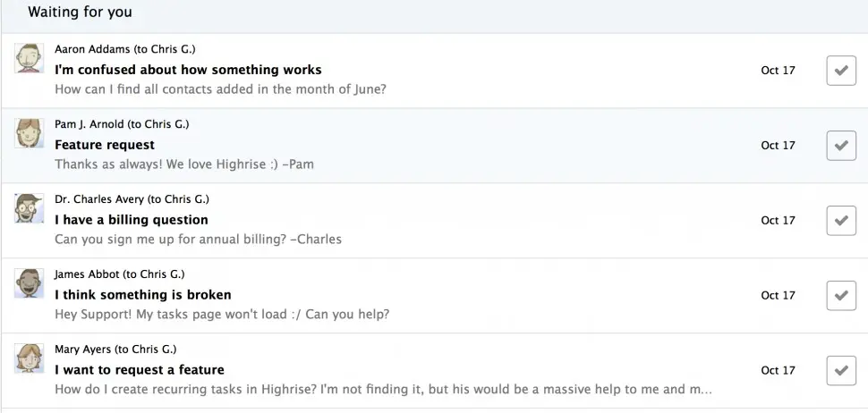Open 'I'm confused about how something works'
Viewport: 868px width, 413px height.
188,70
